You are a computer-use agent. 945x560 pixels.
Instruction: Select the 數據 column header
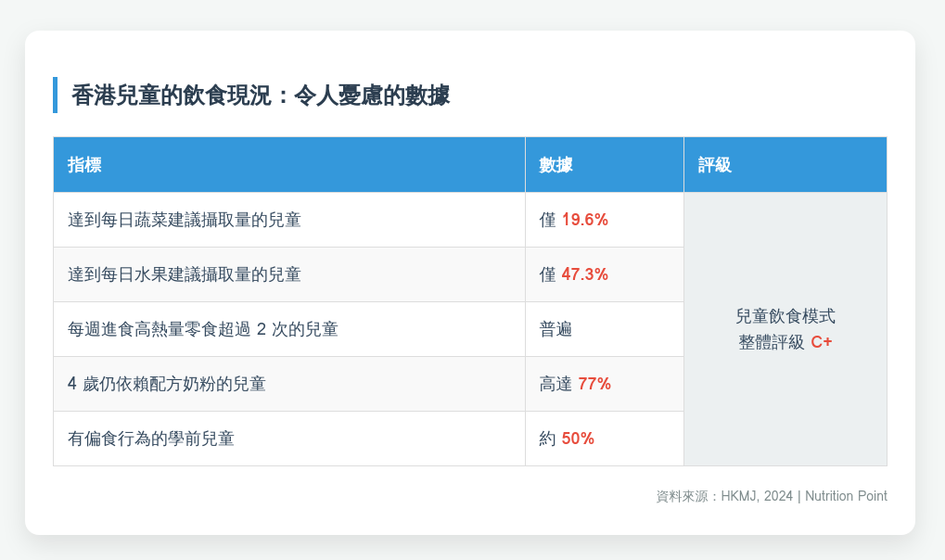pos(556,165)
